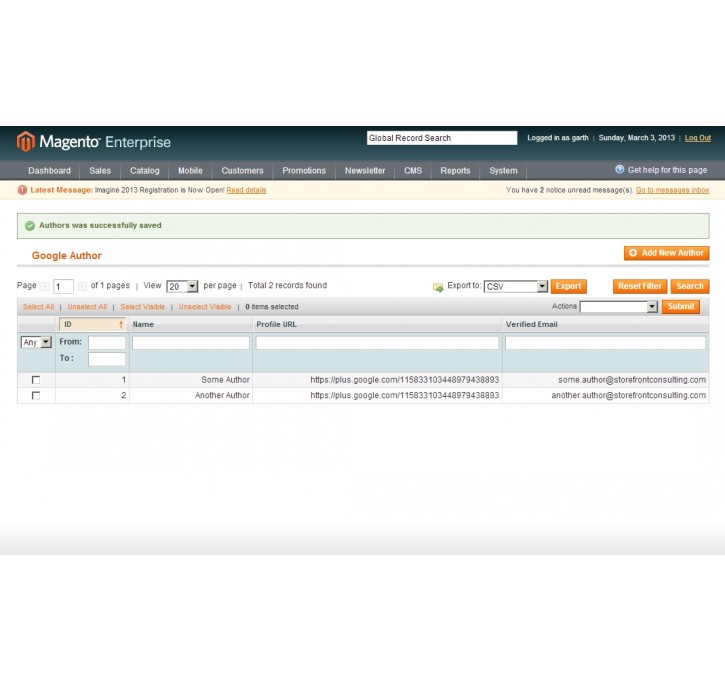Open the Go to messages inbox link
This screenshot has width=725, height=680.
point(672,190)
